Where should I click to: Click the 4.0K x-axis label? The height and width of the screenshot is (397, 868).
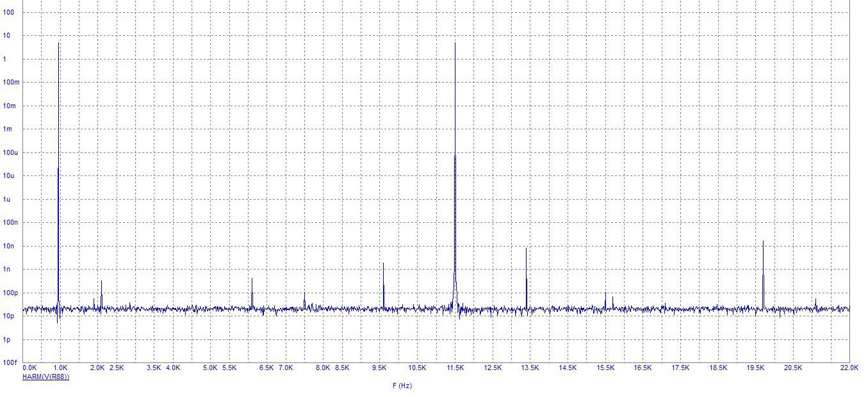coord(173,368)
